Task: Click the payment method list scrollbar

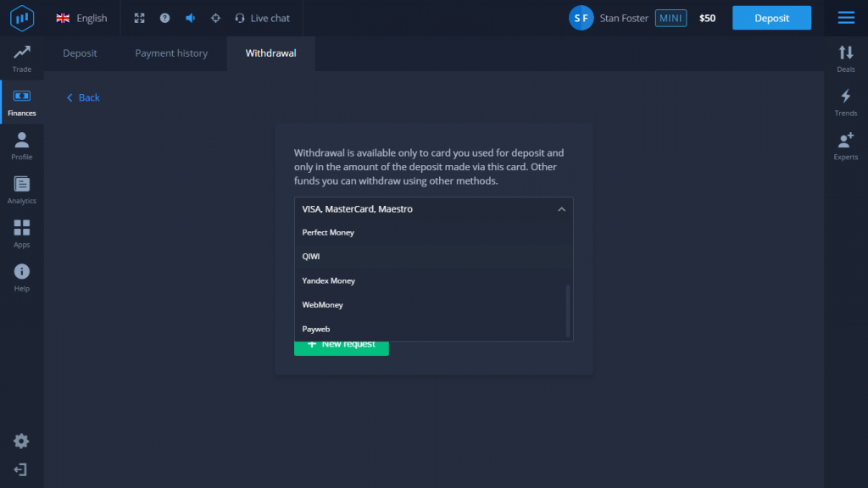Action: pyautogui.click(x=568, y=310)
